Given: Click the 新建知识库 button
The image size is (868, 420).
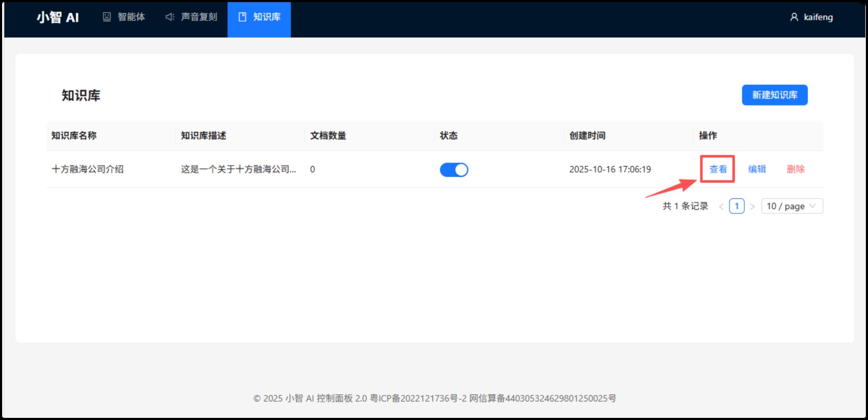Looking at the screenshot, I should 775,95.
